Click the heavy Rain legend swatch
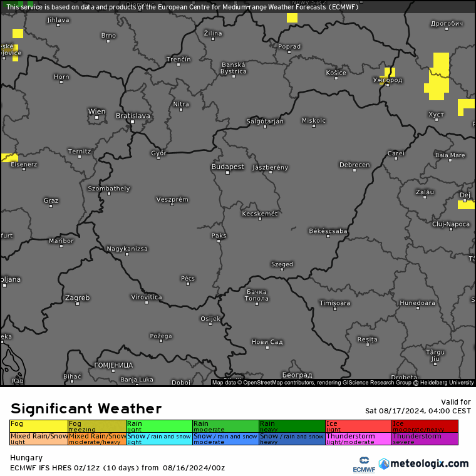Viewport: 476px width, 476px height. pos(292,426)
